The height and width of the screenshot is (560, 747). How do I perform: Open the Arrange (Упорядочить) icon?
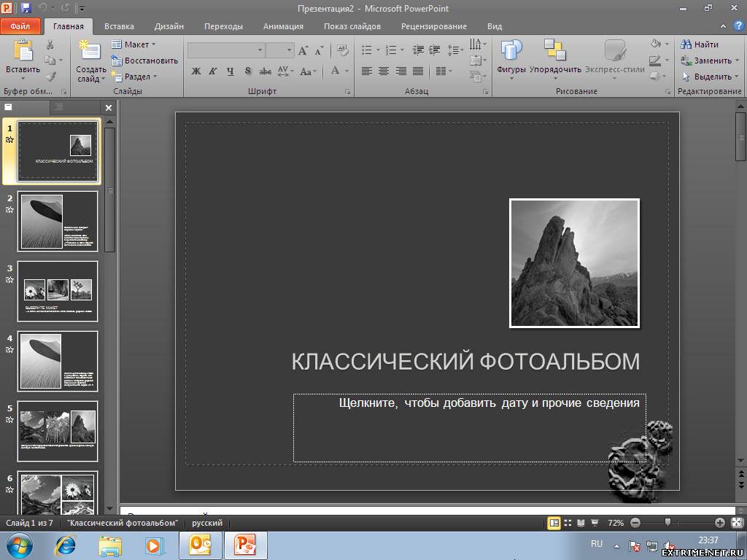(555, 51)
